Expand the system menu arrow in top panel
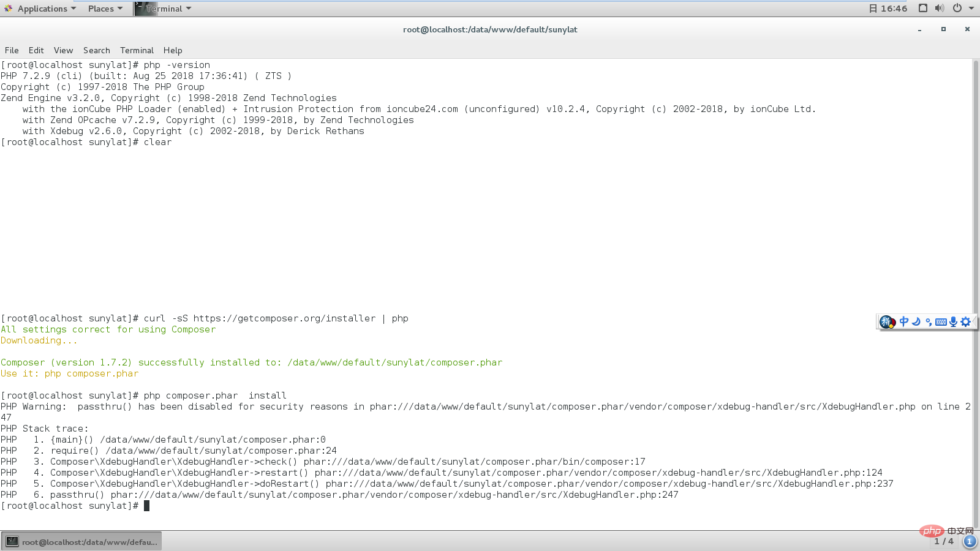This screenshot has height=551, width=980. [971, 9]
